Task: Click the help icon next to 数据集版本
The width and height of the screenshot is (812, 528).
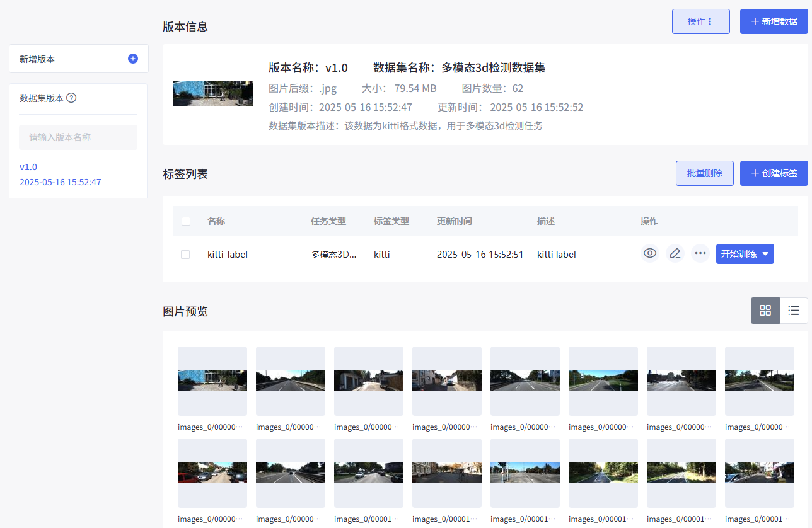Action: tap(71, 98)
